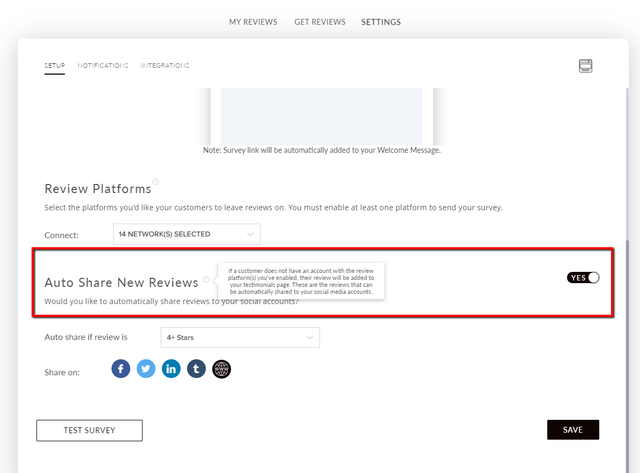640x473 pixels.
Task: Click chevron arrow in Connect networks dropdown
Action: tap(250, 234)
